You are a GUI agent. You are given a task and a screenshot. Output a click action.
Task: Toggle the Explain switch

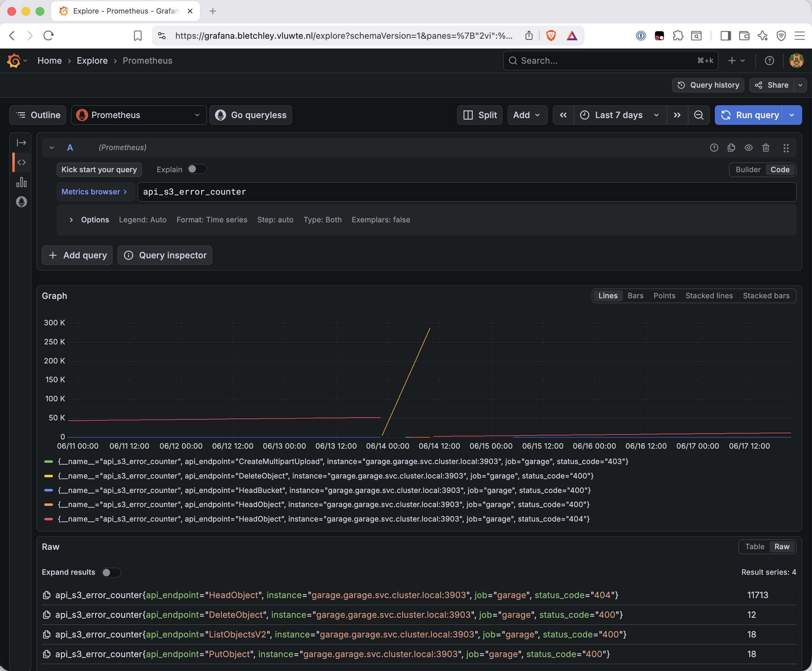(197, 169)
